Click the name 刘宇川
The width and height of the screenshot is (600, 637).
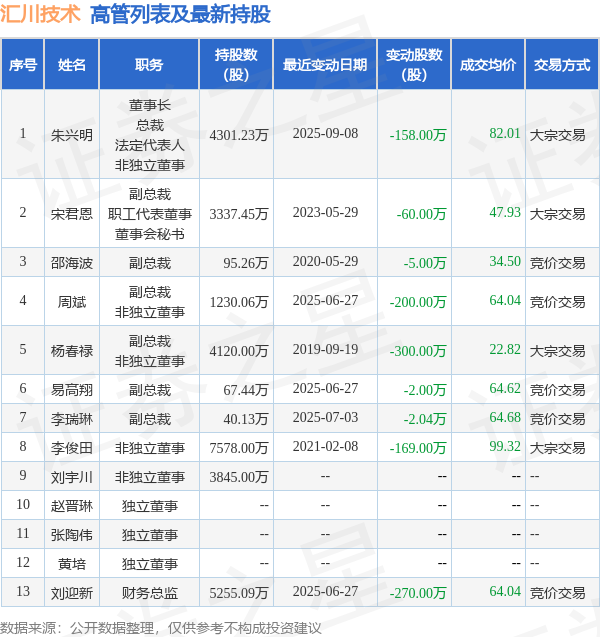coord(71,477)
